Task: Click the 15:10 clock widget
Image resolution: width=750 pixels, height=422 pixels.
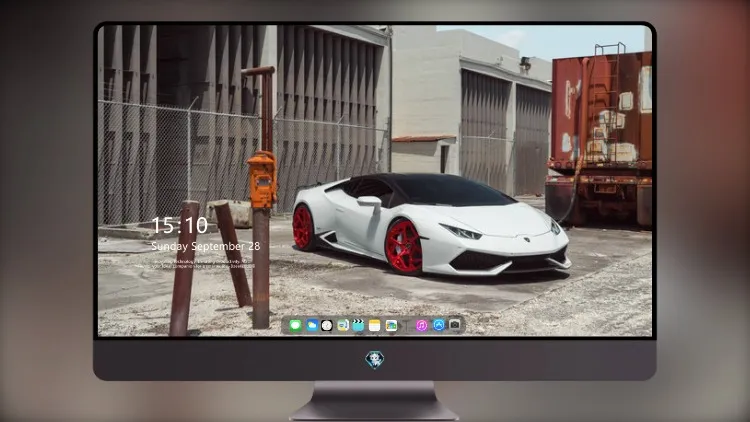Action: (180, 225)
